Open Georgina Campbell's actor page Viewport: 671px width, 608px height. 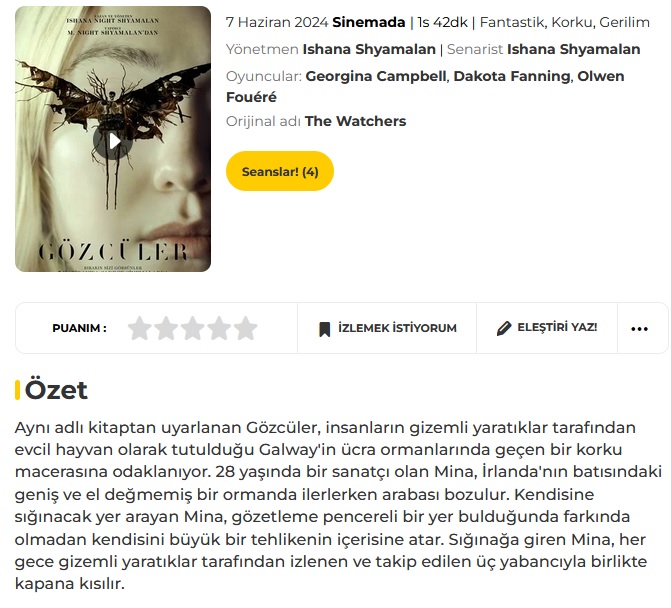coord(376,76)
